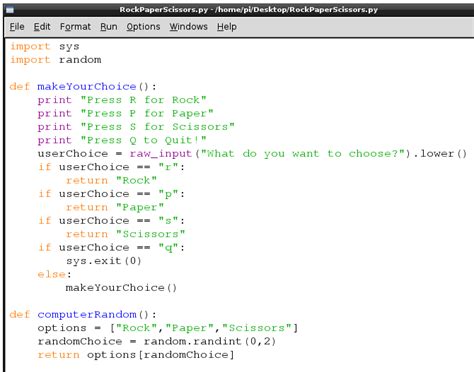Click '.lower()' at end of the line
This screenshot has height=372, width=474.
[440, 154]
